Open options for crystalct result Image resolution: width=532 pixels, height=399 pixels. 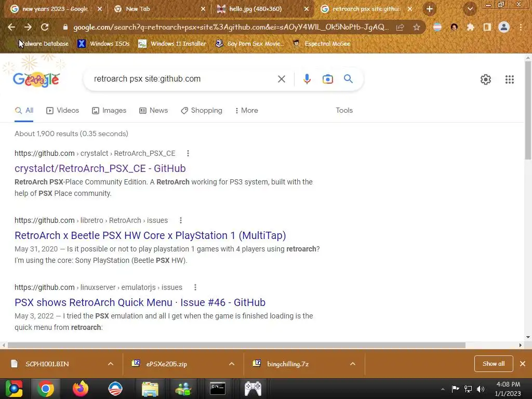[188, 153]
